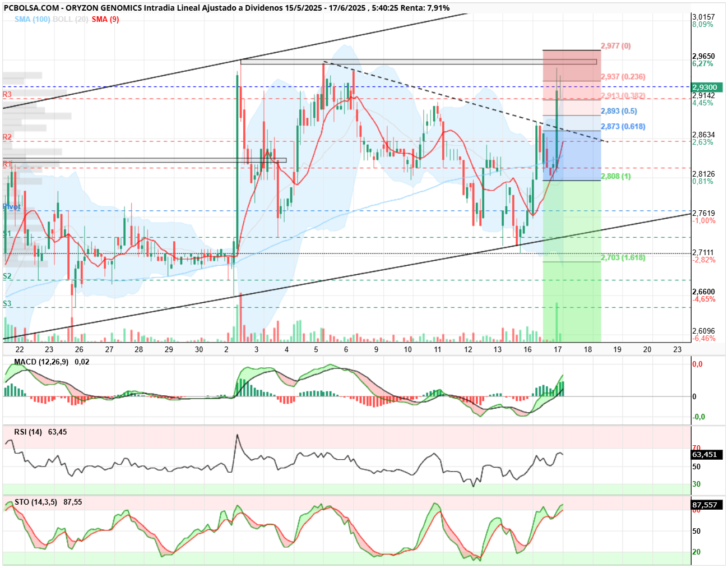Click the BOLL (20) indicator label
The image size is (728, 568).
tap(70, 19)
